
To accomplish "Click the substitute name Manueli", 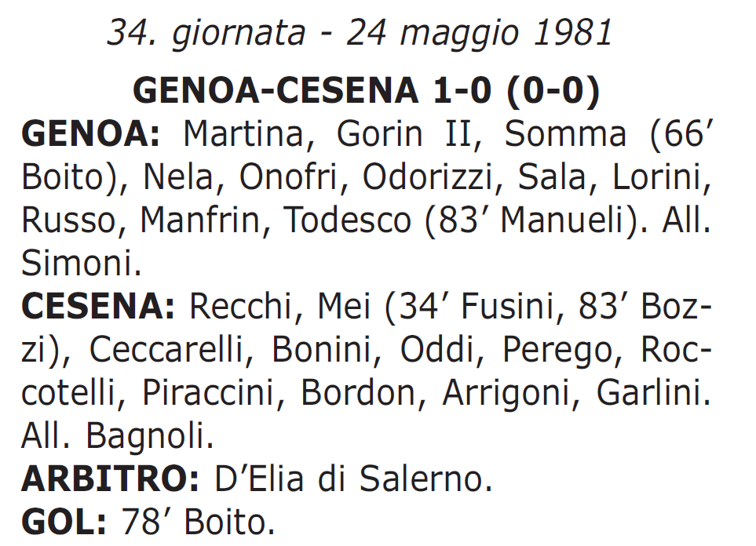I will (561, 220).
